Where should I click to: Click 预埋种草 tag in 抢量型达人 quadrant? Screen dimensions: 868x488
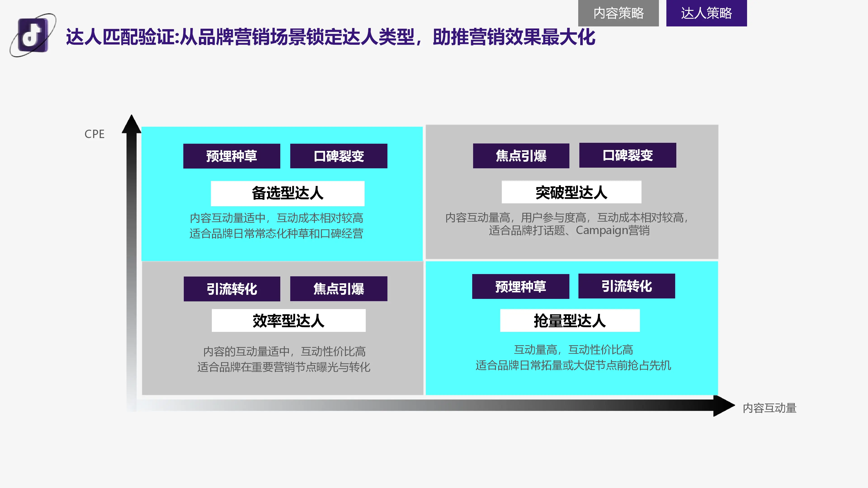pyautogui.click(x=521, y=286)
